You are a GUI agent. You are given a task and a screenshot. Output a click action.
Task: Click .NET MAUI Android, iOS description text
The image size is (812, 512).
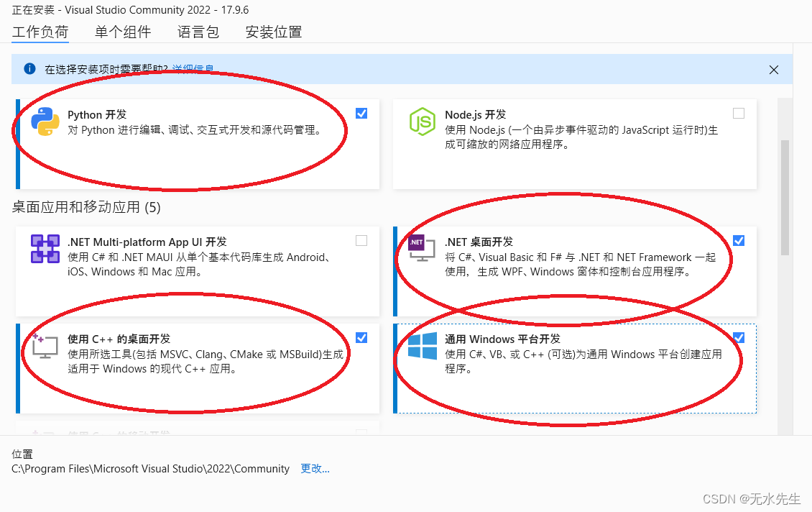tap(199, 265)
